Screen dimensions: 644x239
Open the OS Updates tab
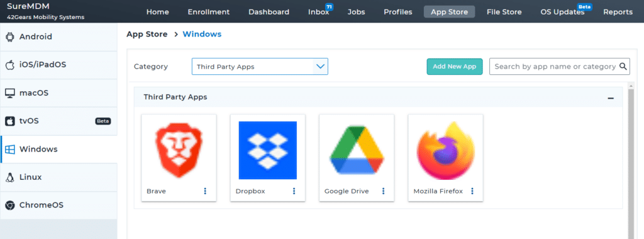pos(562,12)
